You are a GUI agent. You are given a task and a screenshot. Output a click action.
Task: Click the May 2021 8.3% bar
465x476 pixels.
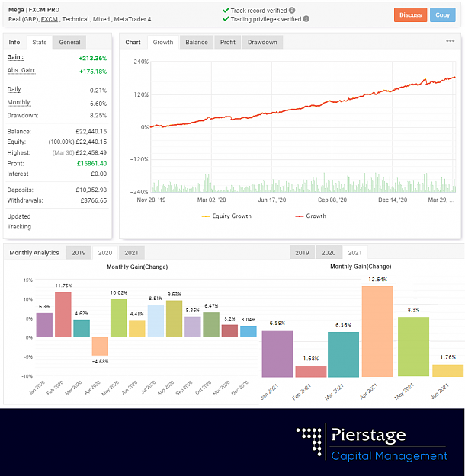click(413, 347)
